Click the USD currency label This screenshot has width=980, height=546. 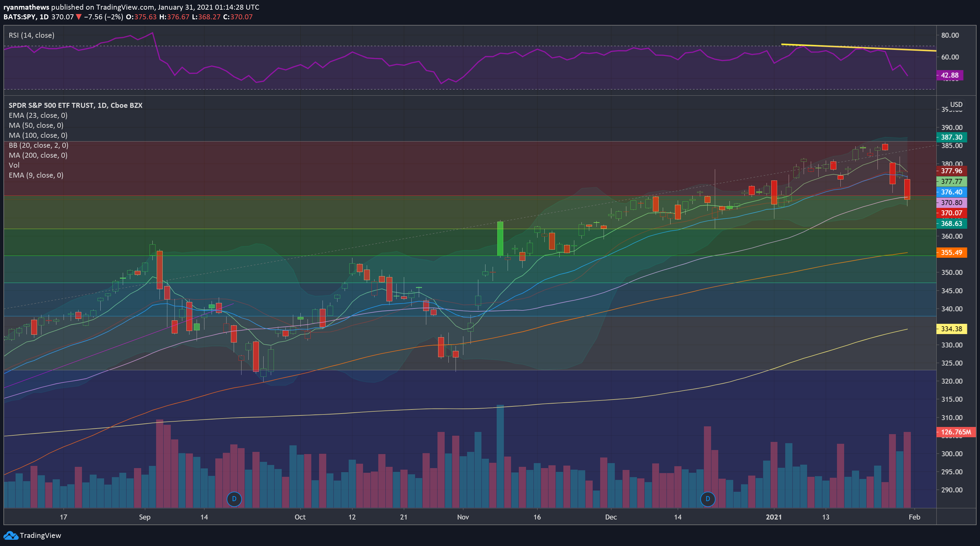[x=956, y=104]
